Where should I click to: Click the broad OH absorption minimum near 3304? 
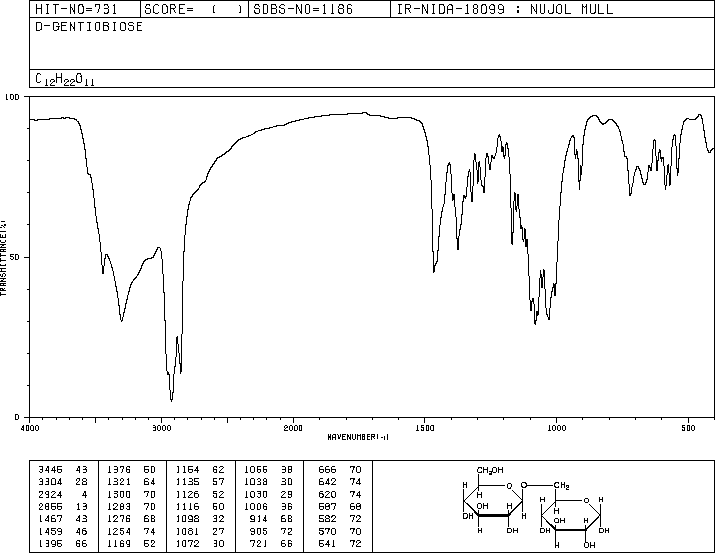[x=121, y=320]
